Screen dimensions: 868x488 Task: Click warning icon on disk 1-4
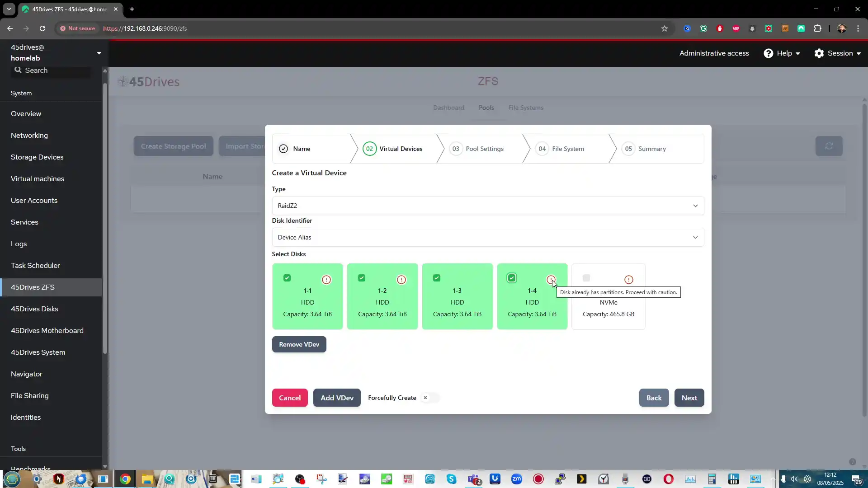tap(551, 280)
